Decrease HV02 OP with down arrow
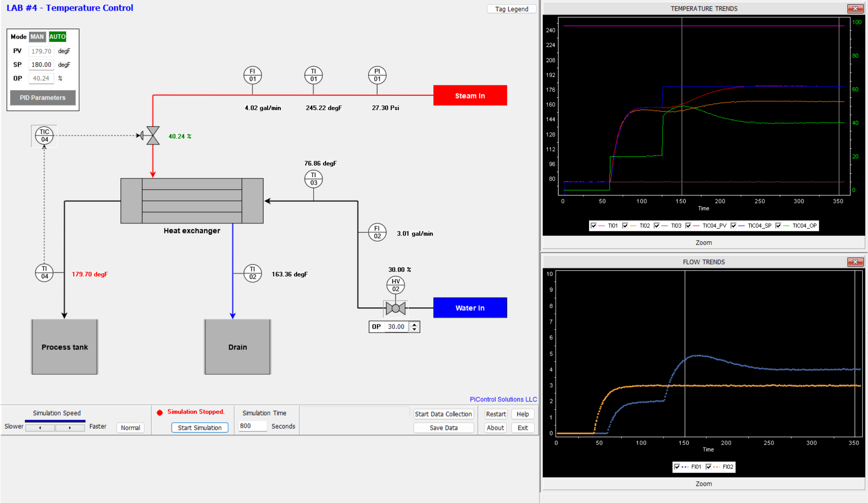The height and width of the screenshot is (503, 868). (414, 329)
